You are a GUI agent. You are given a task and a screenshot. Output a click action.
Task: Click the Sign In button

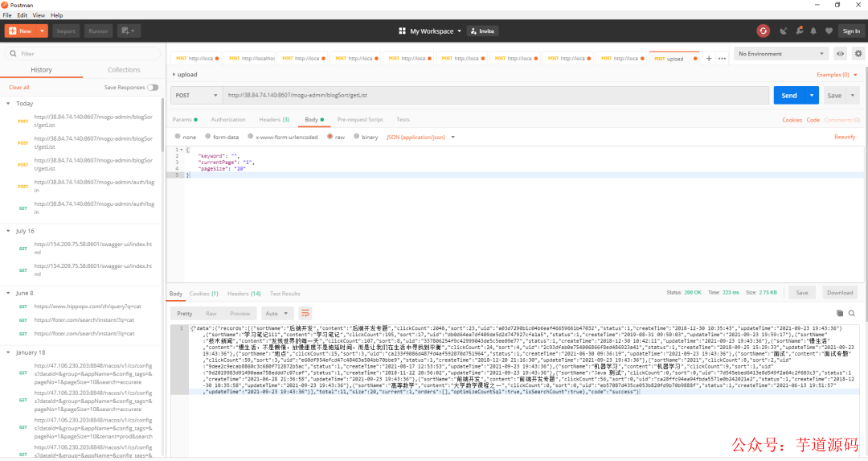851,31
